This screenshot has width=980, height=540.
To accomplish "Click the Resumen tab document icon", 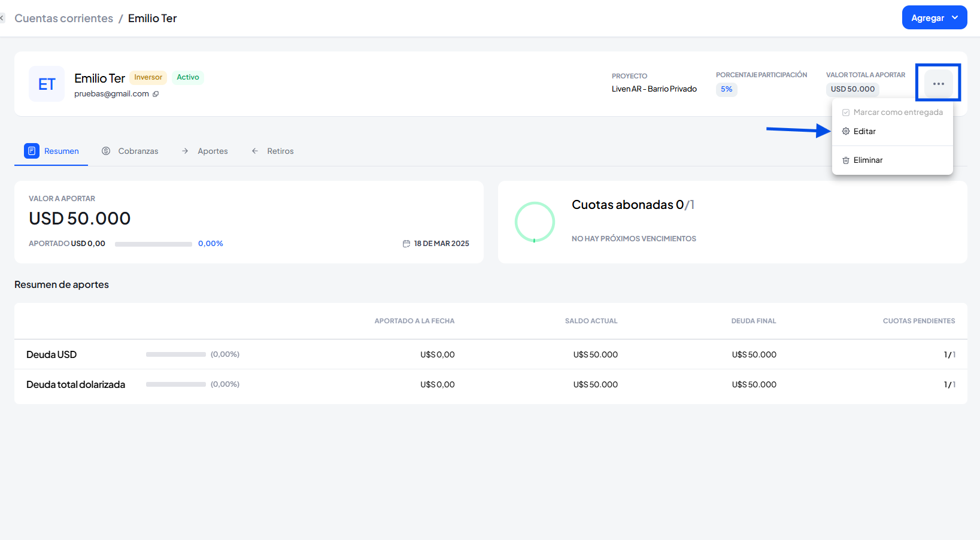I will (32, 151).
